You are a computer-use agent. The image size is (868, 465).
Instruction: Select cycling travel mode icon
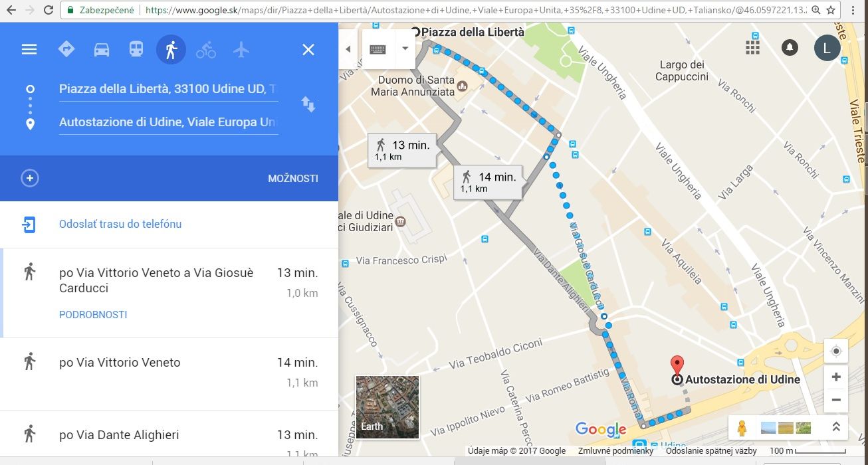point(206,49)
